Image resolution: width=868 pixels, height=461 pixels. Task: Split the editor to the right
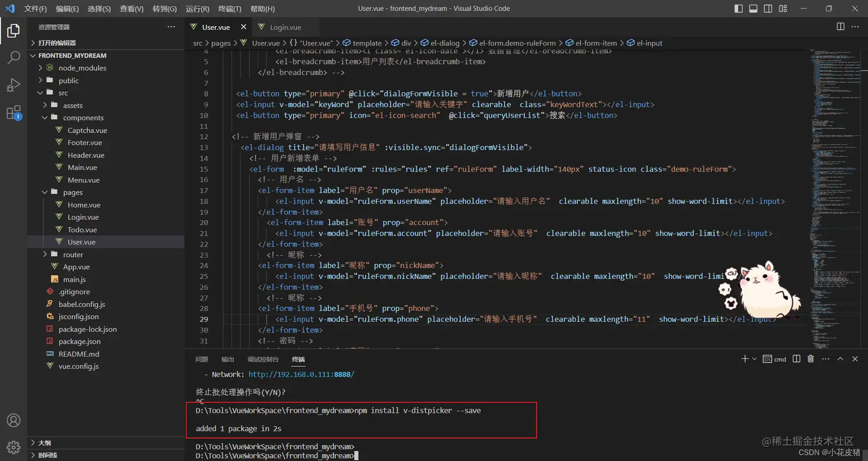point(840,27)
